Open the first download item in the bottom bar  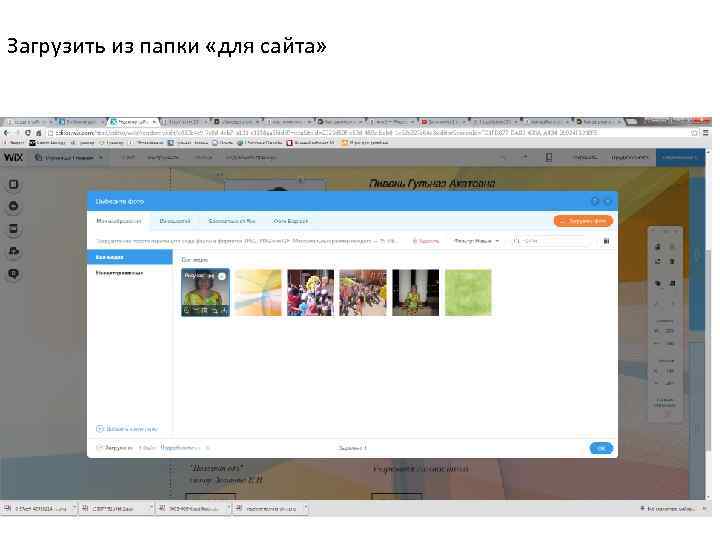(x=36, y=509)
